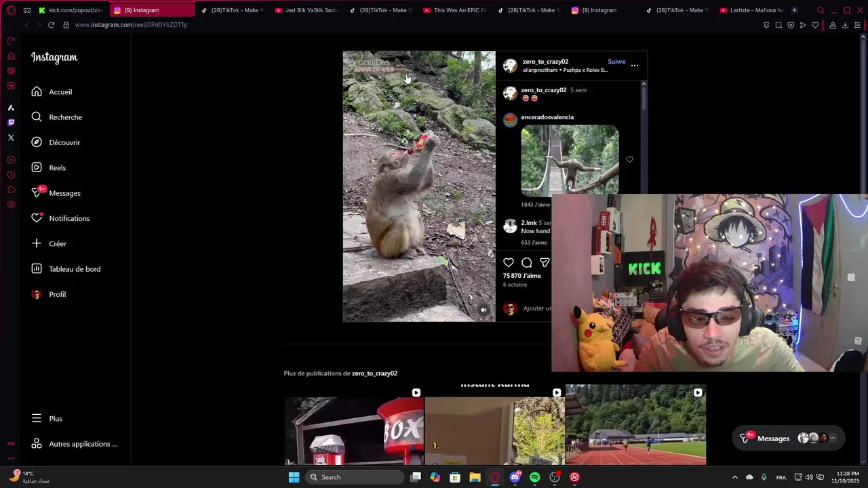Share the reel with paper plane icon

[545, 262]
